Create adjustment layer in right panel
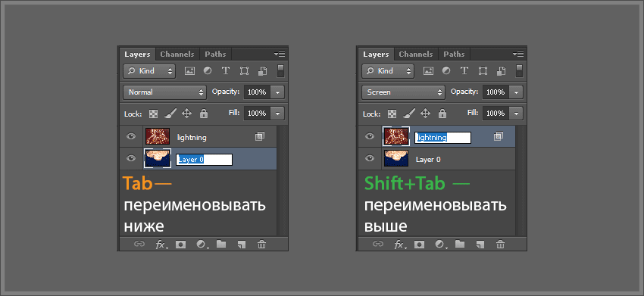This screenshot has width=644, height=296. pyautogui.click(x=440, y=245)
